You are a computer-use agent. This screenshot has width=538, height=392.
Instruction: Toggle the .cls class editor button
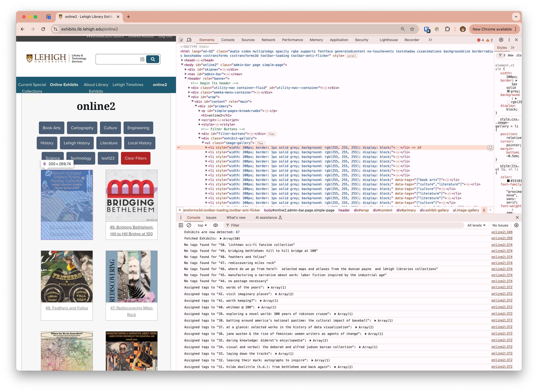pos(519,55)
